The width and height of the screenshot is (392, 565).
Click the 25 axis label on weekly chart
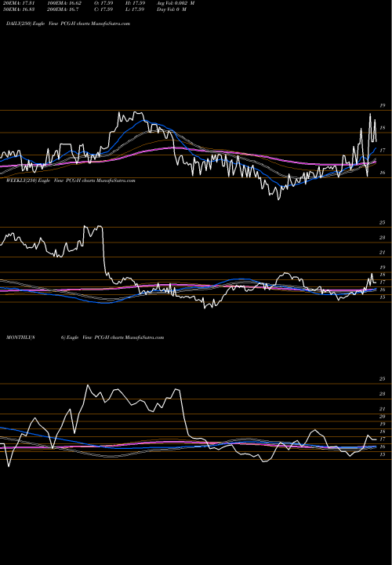tap(383, 223)
